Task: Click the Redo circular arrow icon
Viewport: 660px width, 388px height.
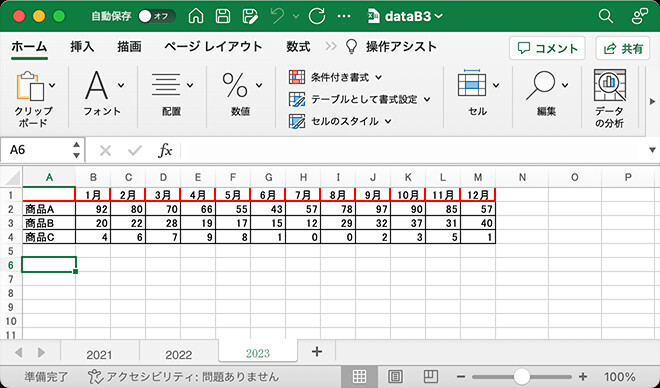Action: 317,16
